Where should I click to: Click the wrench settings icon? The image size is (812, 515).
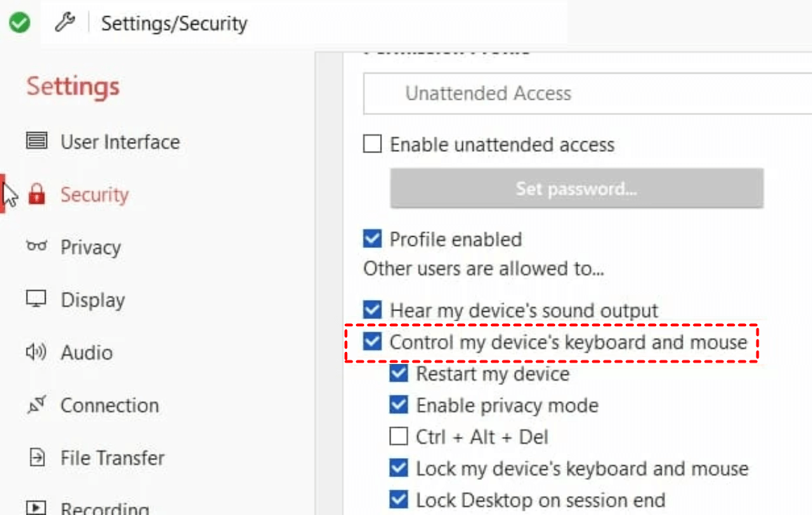tap(65, 23)
